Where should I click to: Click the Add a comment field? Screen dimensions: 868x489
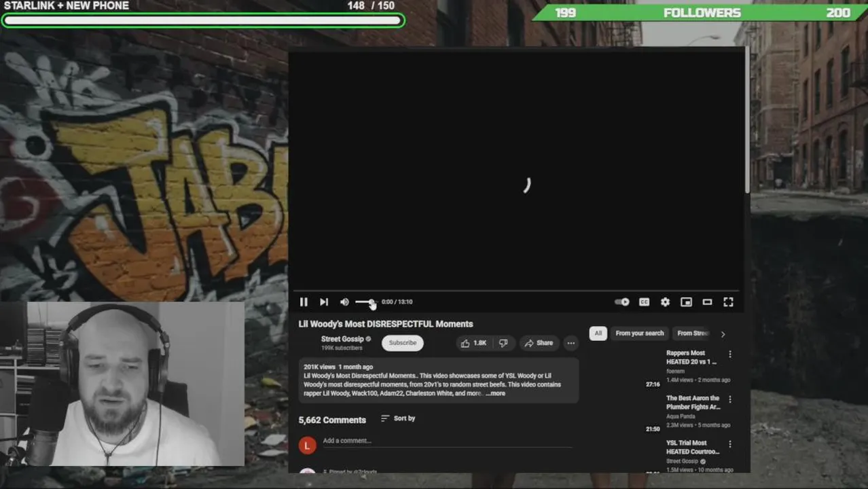tap(447, 441)
